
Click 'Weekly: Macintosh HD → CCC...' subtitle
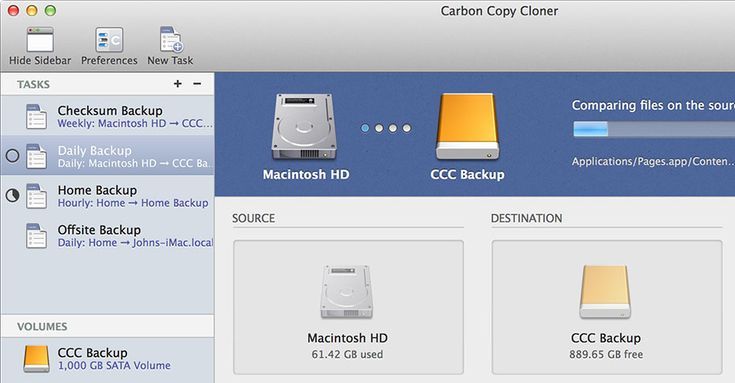[135, 124]
